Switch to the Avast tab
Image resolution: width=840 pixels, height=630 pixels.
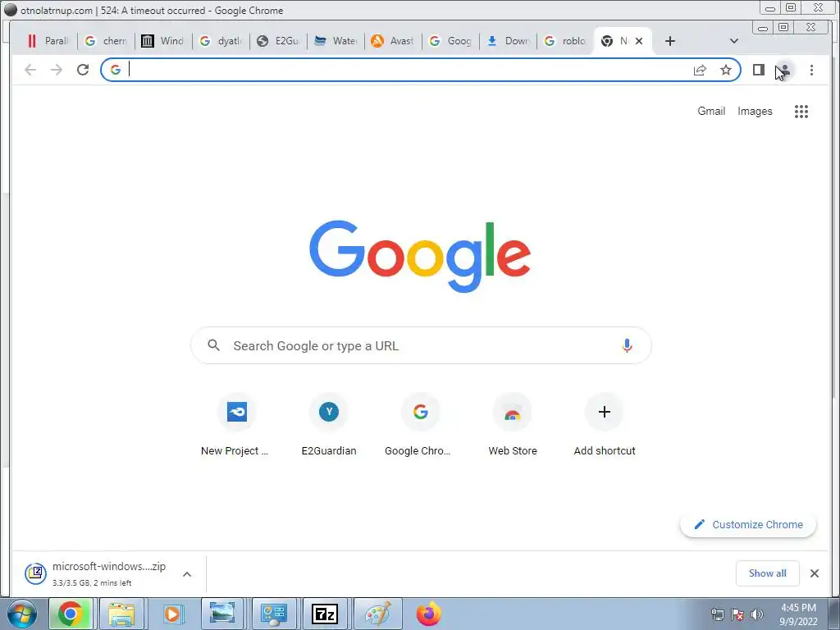[x=393, y=41]
